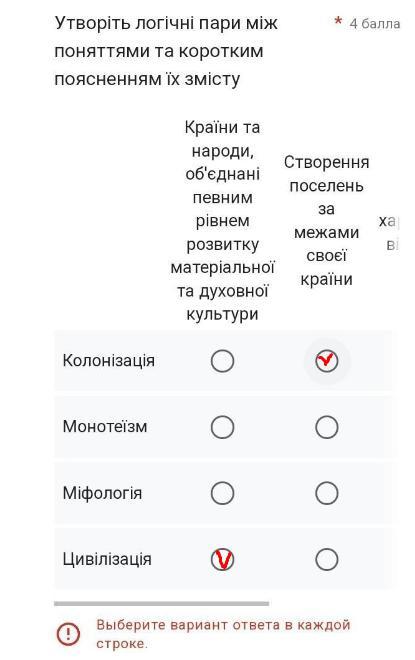Click the red error exclamation icon
415x660 pixels.
[x=68, y=633]
